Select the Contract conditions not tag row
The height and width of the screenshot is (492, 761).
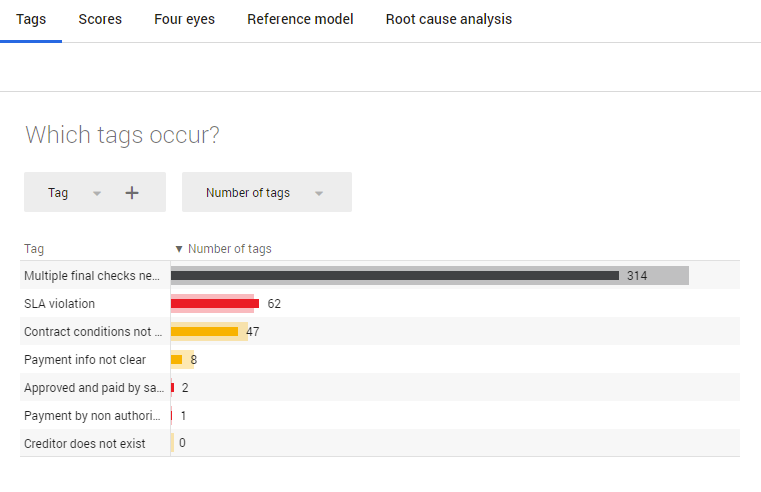pos(92,331)
